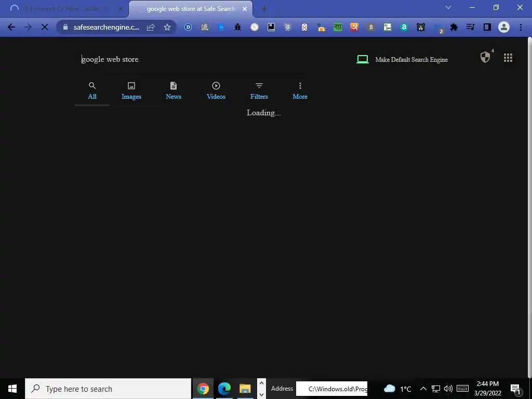Click taskbar toolbar scroll up arrow

click(x=261, y=383)
